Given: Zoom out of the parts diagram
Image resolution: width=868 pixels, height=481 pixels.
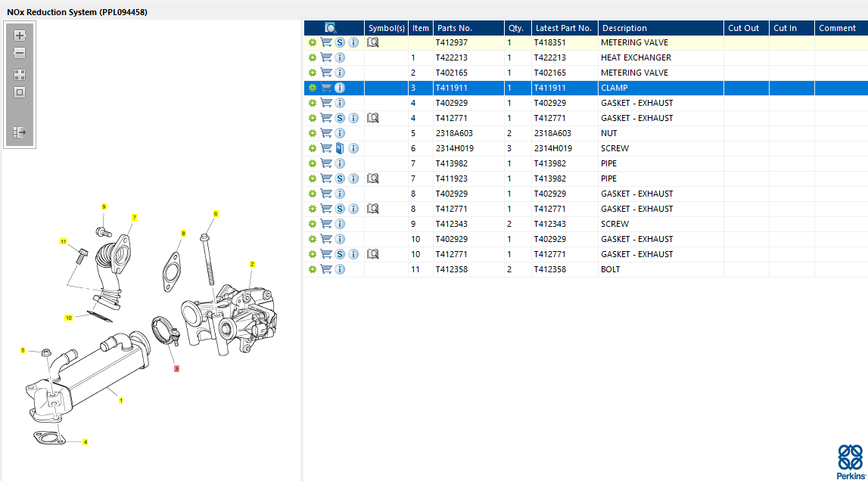Looking at the screenshot, I should (20, 54).
